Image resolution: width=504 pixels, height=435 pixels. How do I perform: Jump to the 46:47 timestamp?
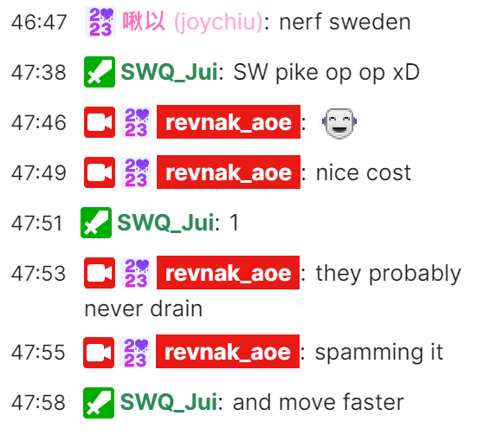coord(39,23)
